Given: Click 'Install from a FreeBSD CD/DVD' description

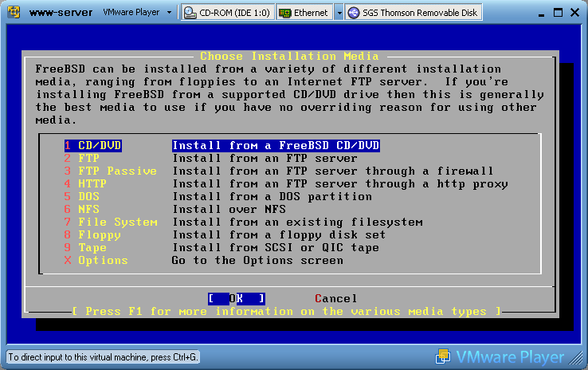Looking at the screenshot, I should point(276,145).
